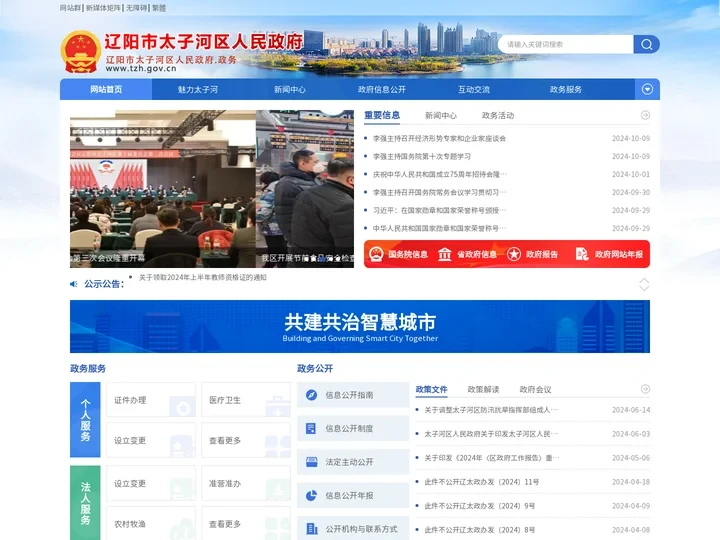
Task: Switch to the 重要信息 tab
Action: (382, 115)
